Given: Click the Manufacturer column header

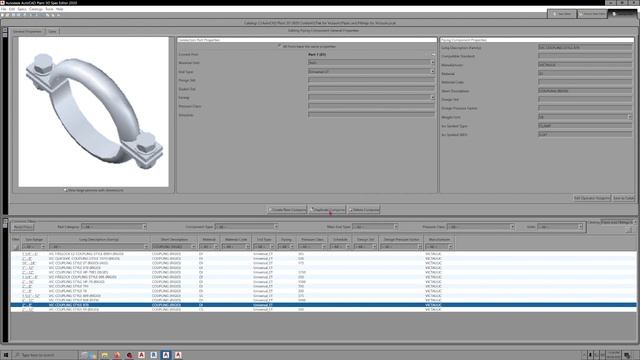Looking at the screenshot, I should (439, 240).
